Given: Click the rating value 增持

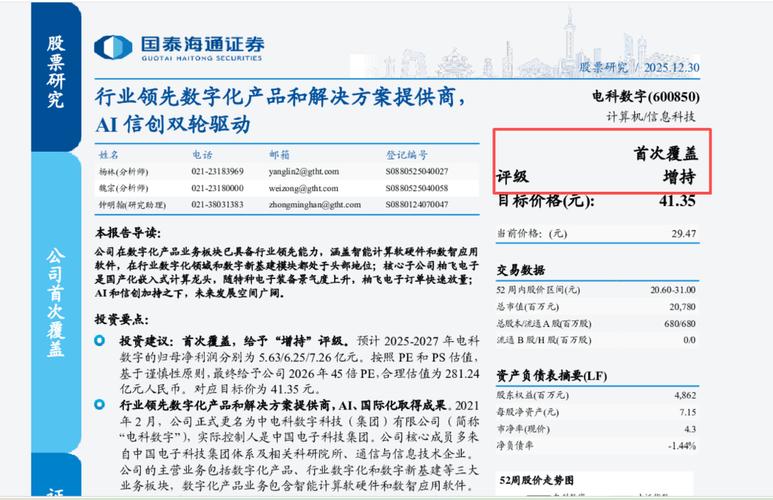Looking at the screenshot, I should coord(679,177).
